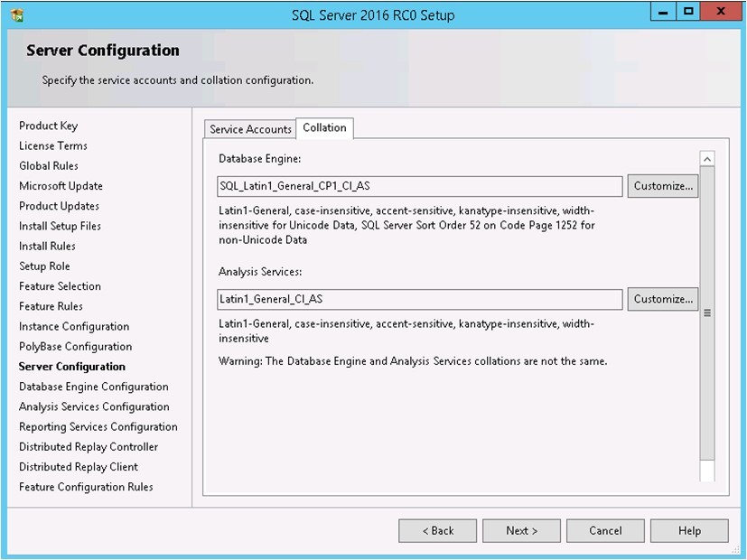Select the Collation tab
The width and height of the screenshot is (747, 560).
tap(324, 127)
